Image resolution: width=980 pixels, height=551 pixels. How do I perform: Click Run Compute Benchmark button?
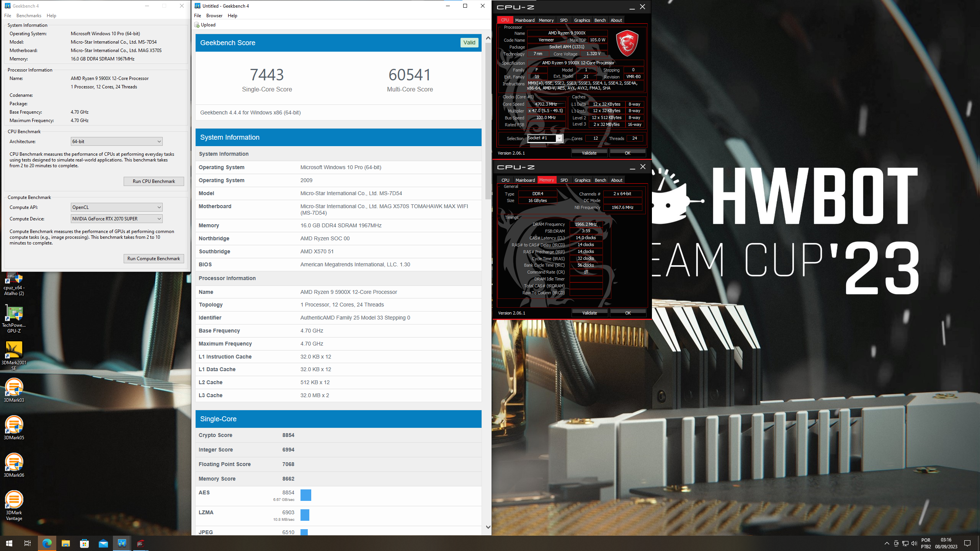coord(154,259)
